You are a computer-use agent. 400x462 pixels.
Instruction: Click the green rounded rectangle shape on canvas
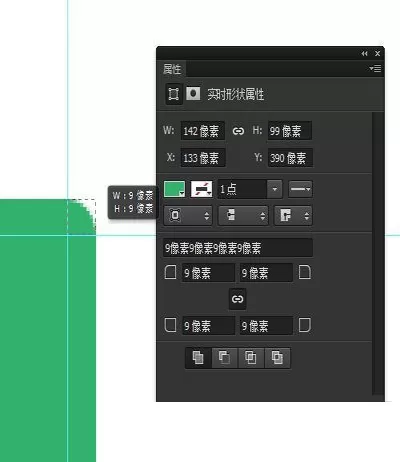48,330
